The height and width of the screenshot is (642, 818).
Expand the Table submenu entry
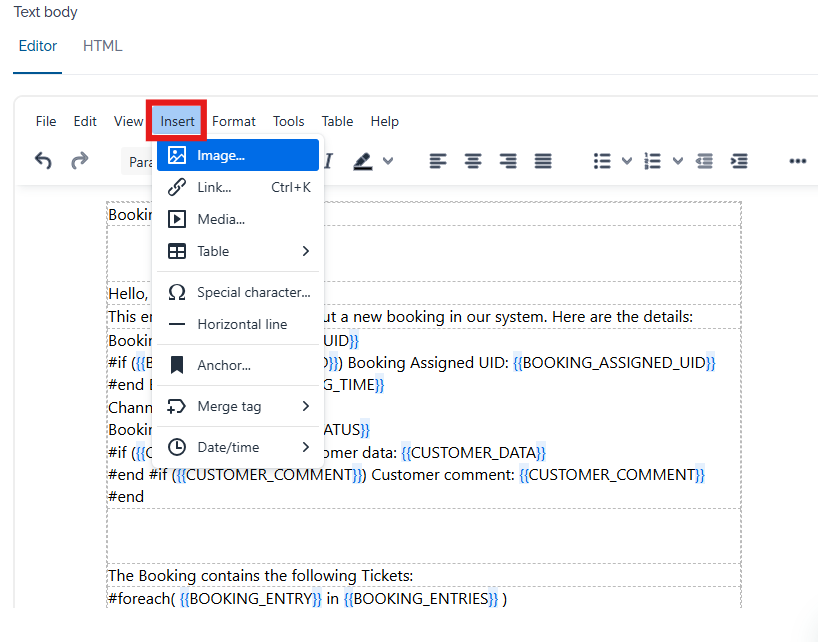point(238,251)
